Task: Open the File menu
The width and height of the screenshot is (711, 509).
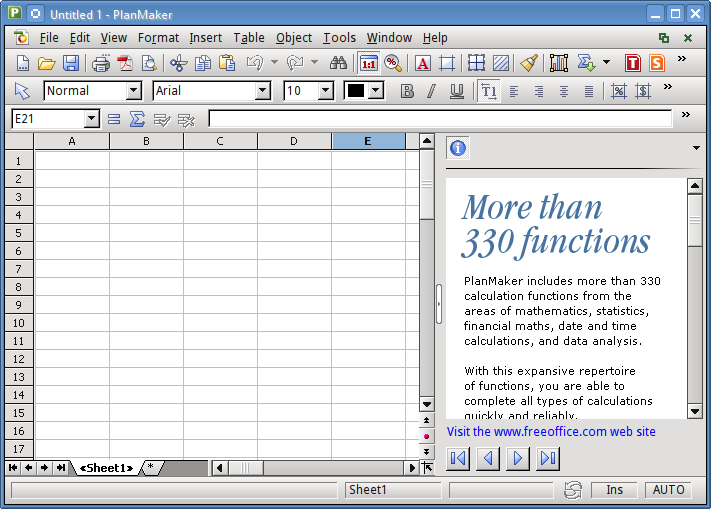Action: coord(49,38)
